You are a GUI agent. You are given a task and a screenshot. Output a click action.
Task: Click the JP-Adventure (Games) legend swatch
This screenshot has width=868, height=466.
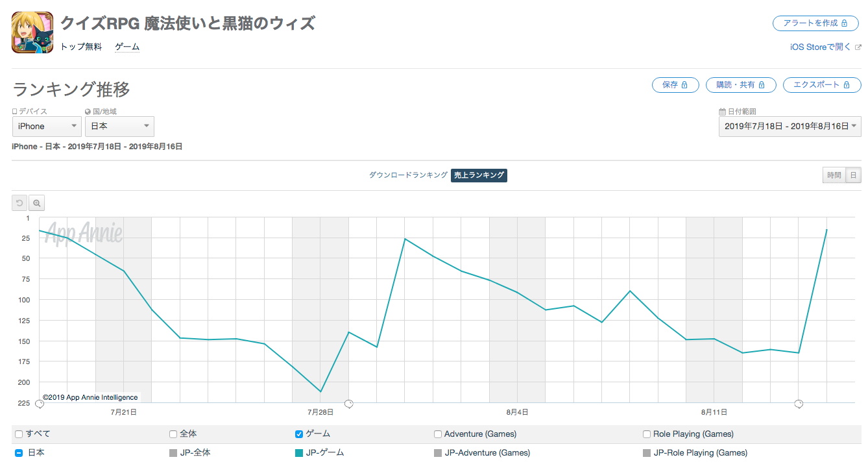point(439,453)
